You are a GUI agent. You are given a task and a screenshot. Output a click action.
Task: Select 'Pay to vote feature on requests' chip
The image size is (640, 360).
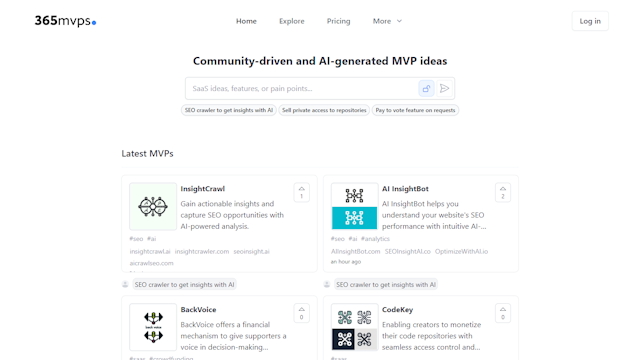click(x=415, y=110)
